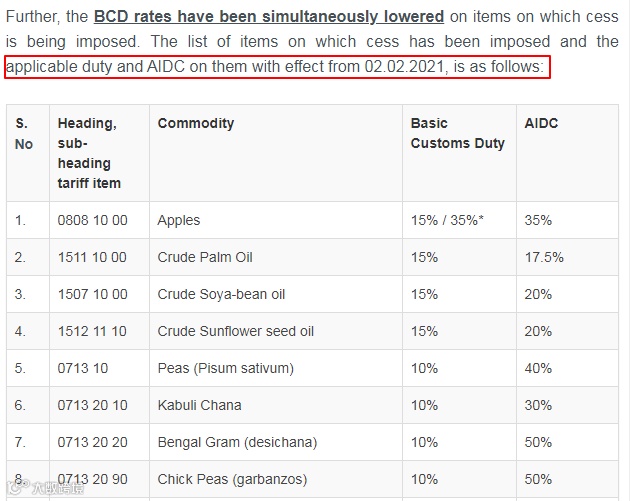The height and width of the screenshot is (501, 630).
Task: Select the 40% AIDC value for Peas
Action: coord(538,368)
